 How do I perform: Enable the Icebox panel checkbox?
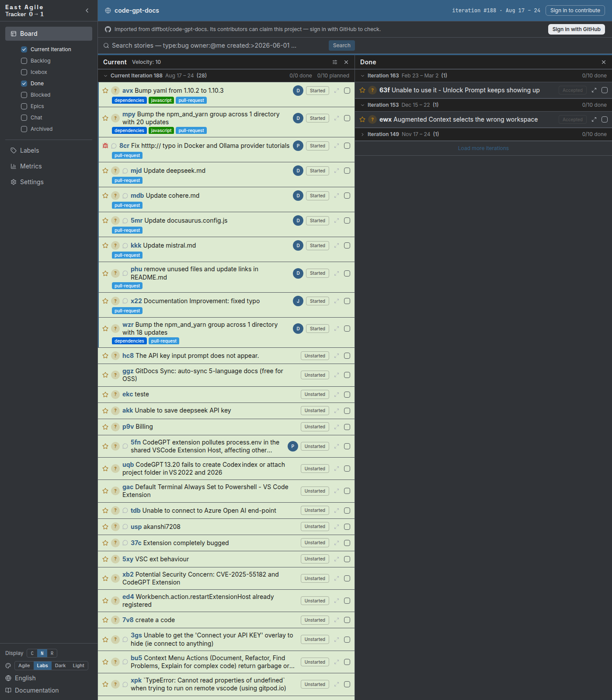[x=24, y=72]
